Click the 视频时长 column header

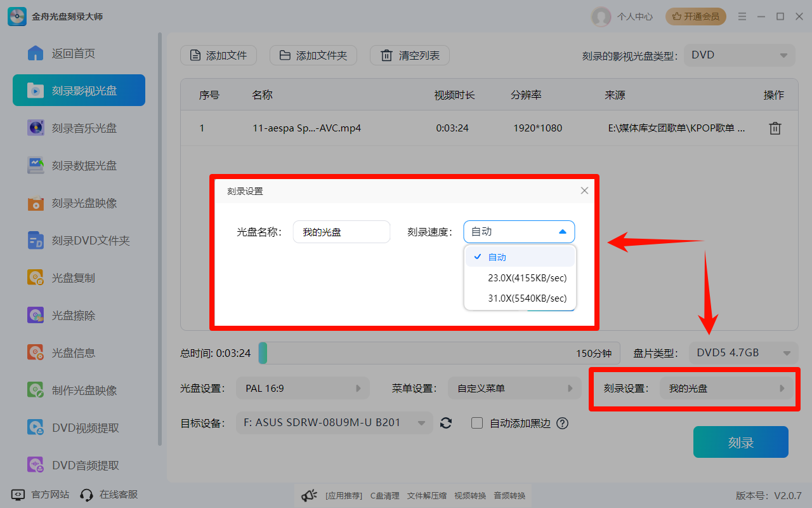pos(454,95)
